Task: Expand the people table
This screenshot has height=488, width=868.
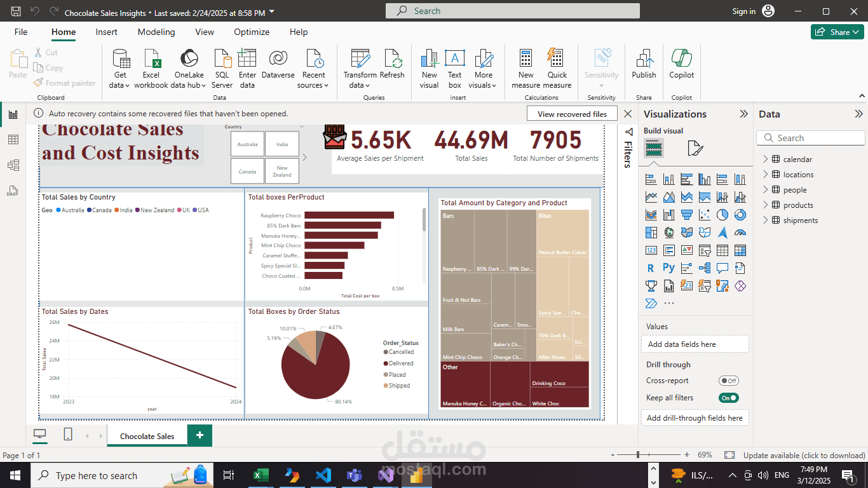Action: click(766, 190)
